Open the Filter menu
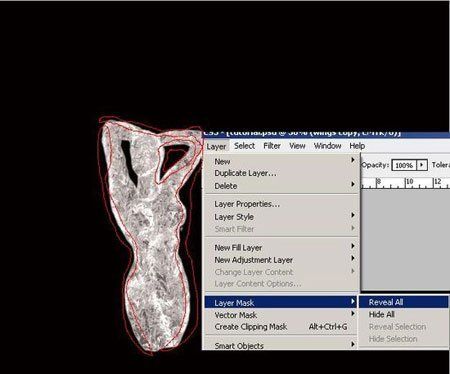The width and height of the screenshot is (450, 374). (272, 146)
